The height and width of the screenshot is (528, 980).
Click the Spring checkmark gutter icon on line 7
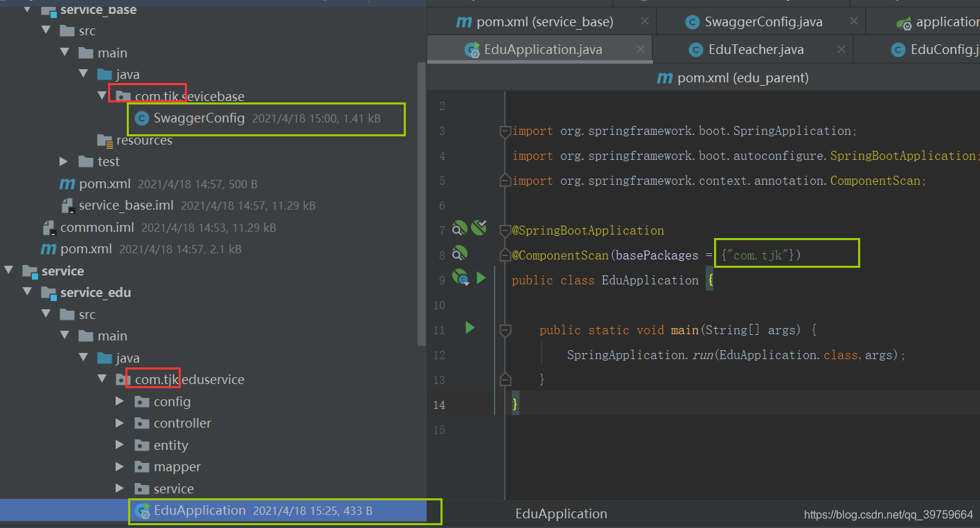479,228
